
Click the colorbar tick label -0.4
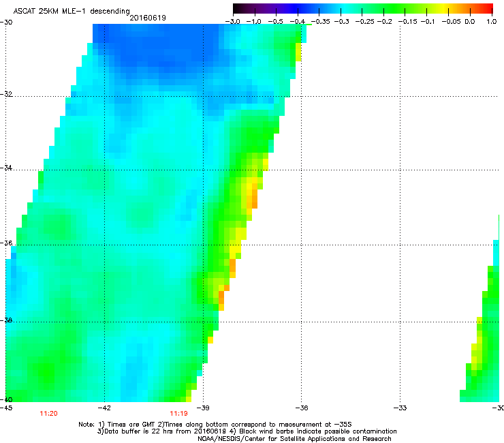click(x=297, y=22)
